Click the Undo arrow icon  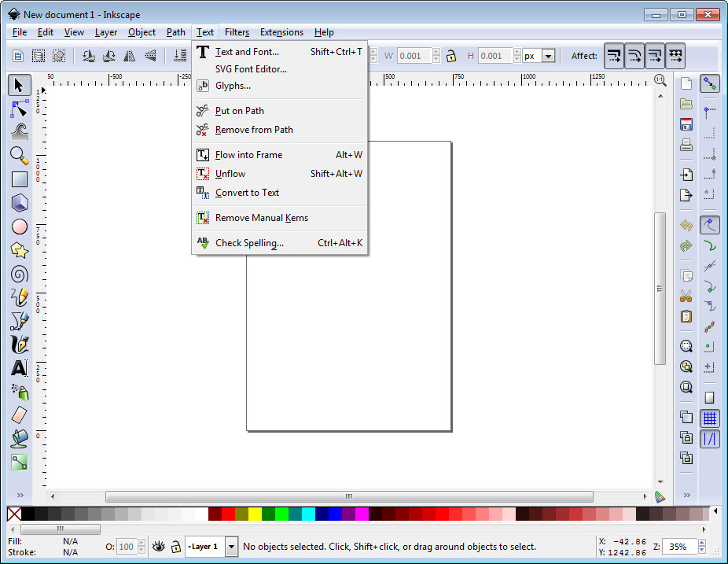[686, 225]
